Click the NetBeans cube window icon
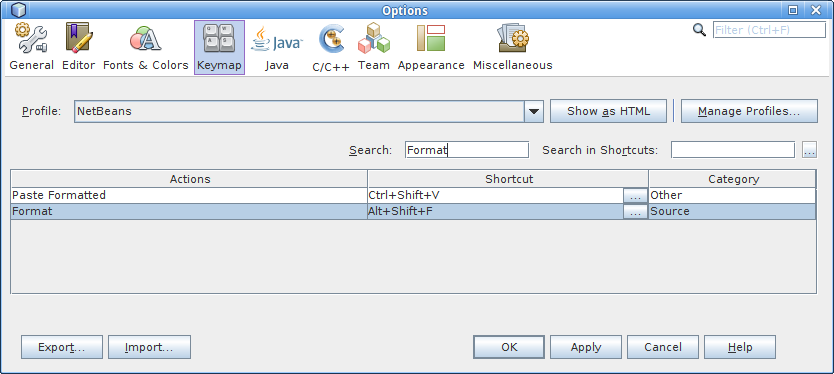The width and height of the screenshot is (834, 374). tap(19, 10)
